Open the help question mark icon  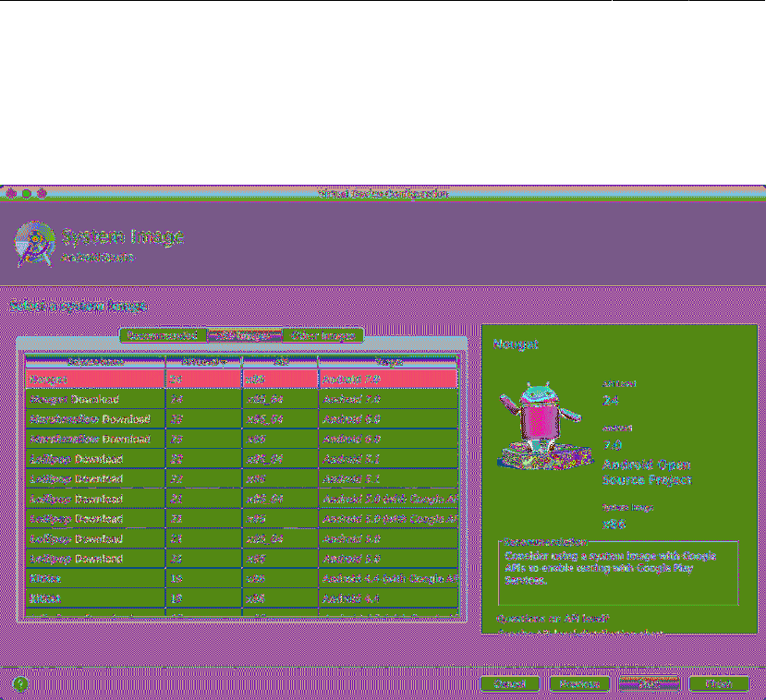tap(20, 683)
